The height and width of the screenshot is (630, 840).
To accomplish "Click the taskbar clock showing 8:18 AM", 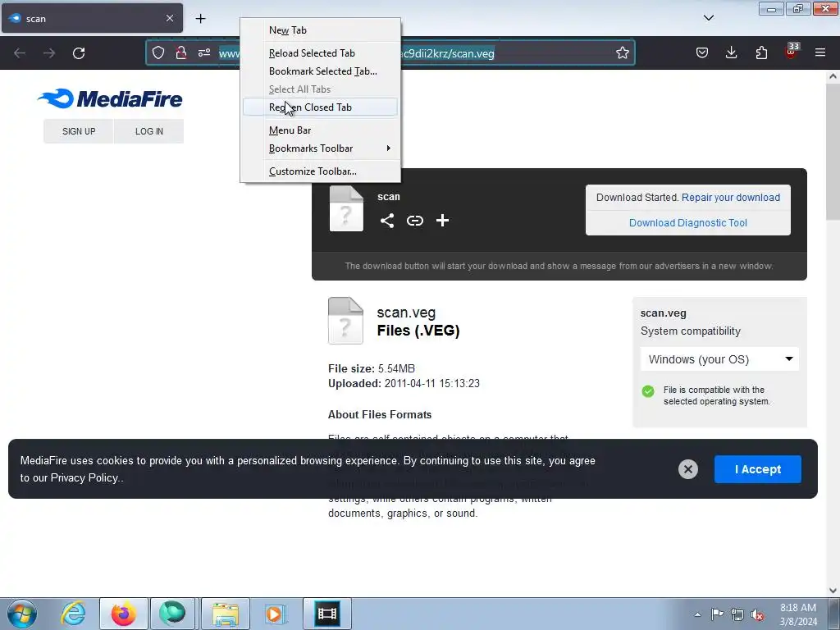I will click(x=797, y=614).
